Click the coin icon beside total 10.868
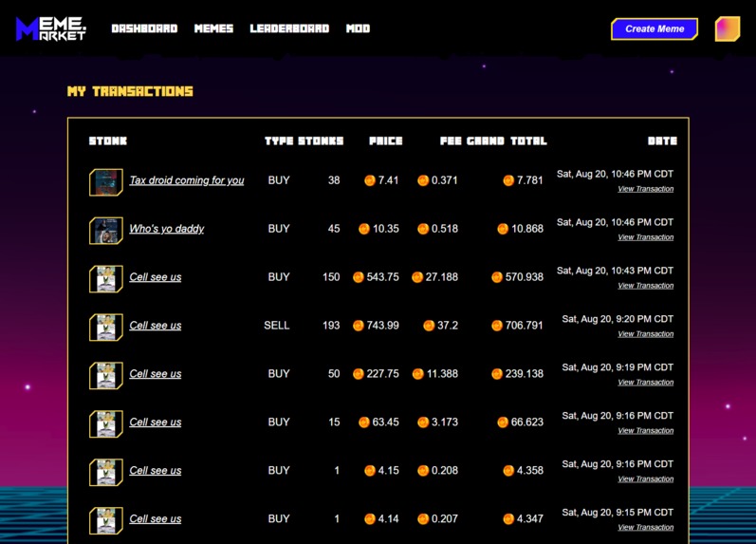The height and width of the screenshot is (544, 756). click(503, 229)
